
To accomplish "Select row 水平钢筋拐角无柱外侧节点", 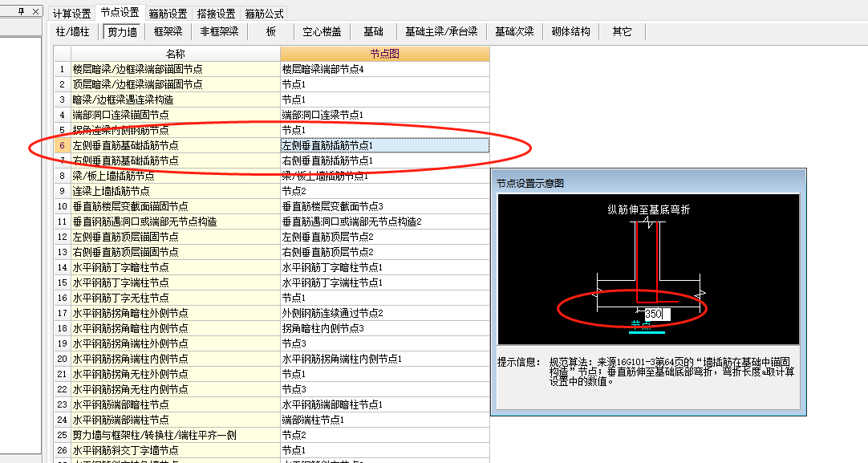I will pyautogui.click(x=176, y=374).
